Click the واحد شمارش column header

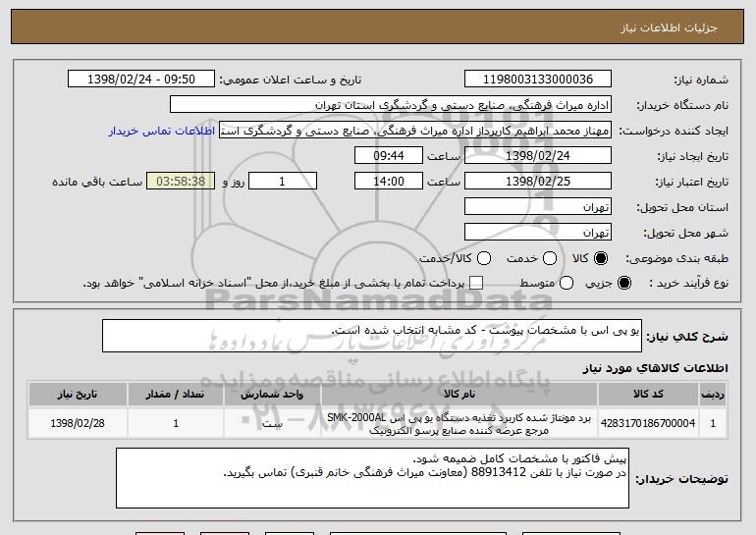(x=272, y=395)
